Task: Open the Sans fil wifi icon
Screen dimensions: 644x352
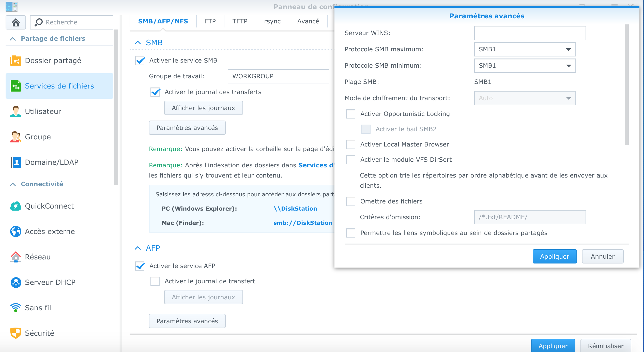Action: pos(16,308)
